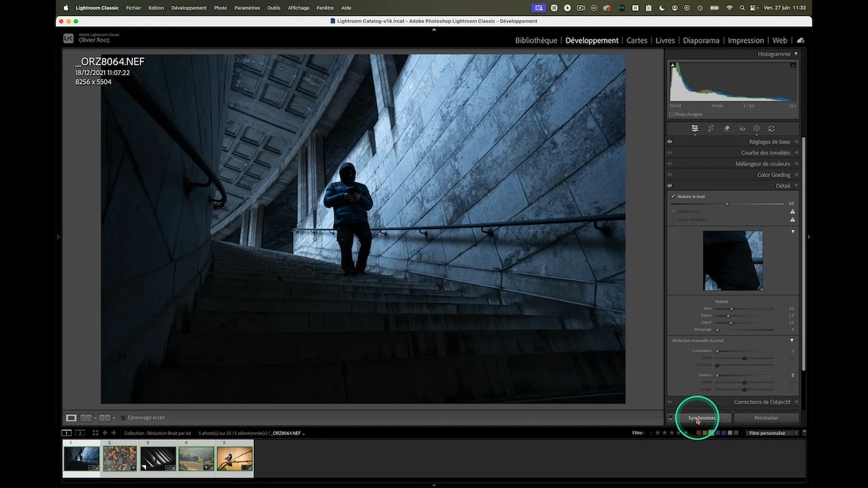Toggle Réglages de base panel visibility eye
868x488 pixels.
point(670,142)
